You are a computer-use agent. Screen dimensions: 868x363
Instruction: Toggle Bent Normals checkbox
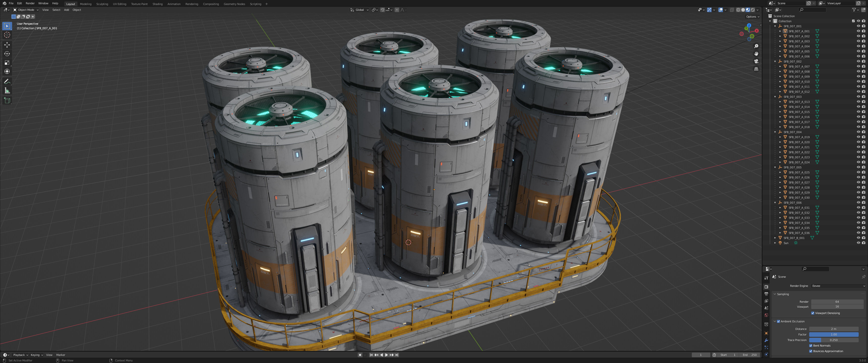coord(811,346)
